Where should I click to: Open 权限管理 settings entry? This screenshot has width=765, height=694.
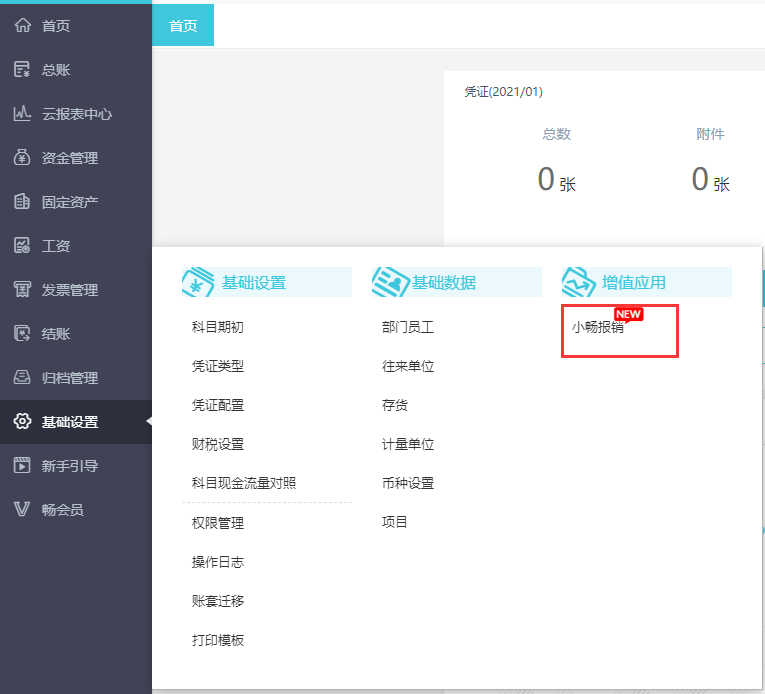217,523
